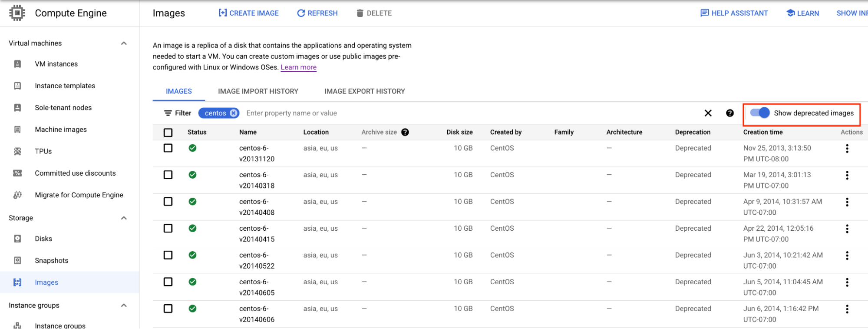Click the LEARN button
Screen dimensions: 868x329
(x=803, y=13)
